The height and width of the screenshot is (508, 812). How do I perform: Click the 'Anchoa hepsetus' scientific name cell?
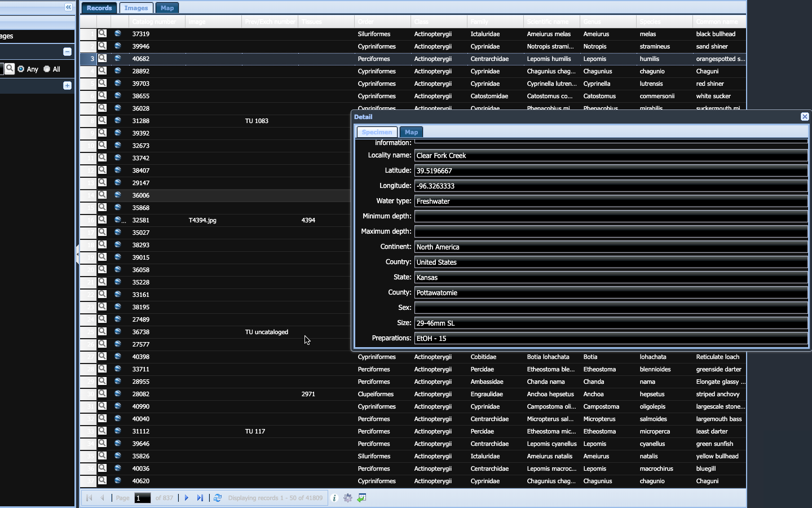[x=551, y=394]
